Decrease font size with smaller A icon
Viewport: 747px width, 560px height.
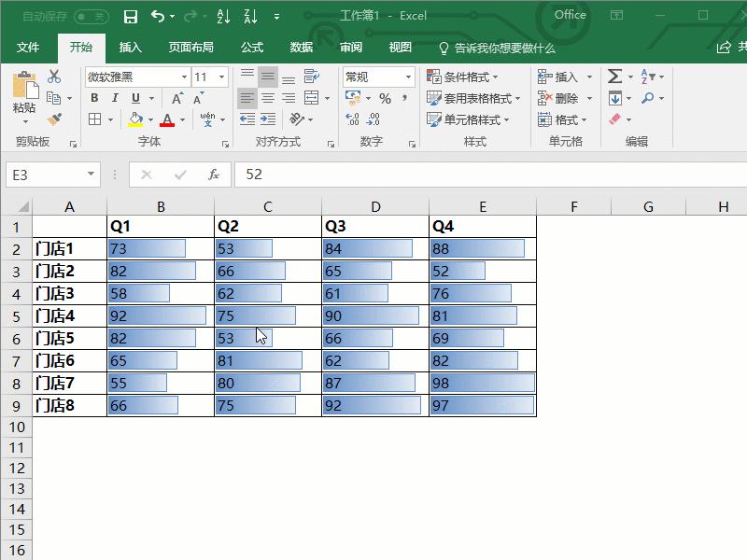tap(198, 99)
